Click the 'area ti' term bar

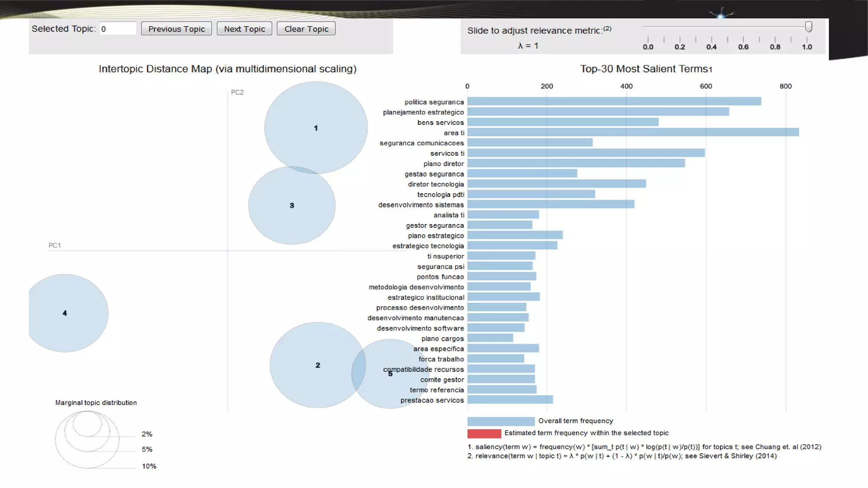(x=633, y=133)
